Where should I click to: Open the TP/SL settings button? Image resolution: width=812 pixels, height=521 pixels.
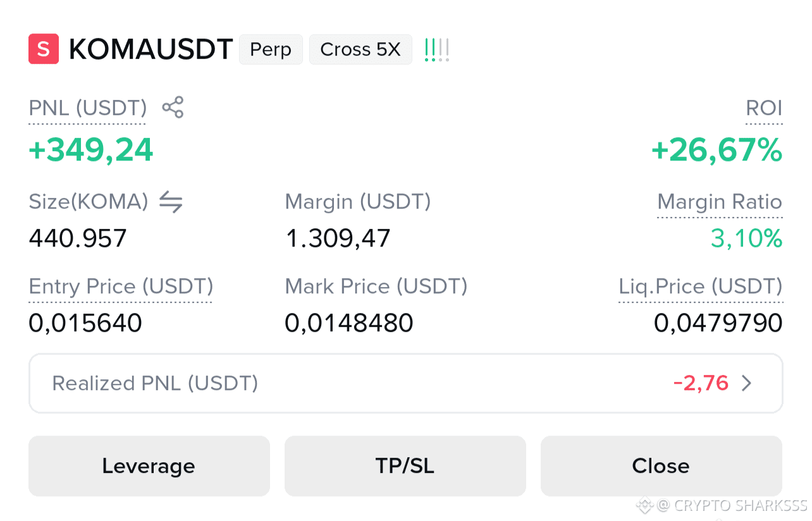click(405, 466)
